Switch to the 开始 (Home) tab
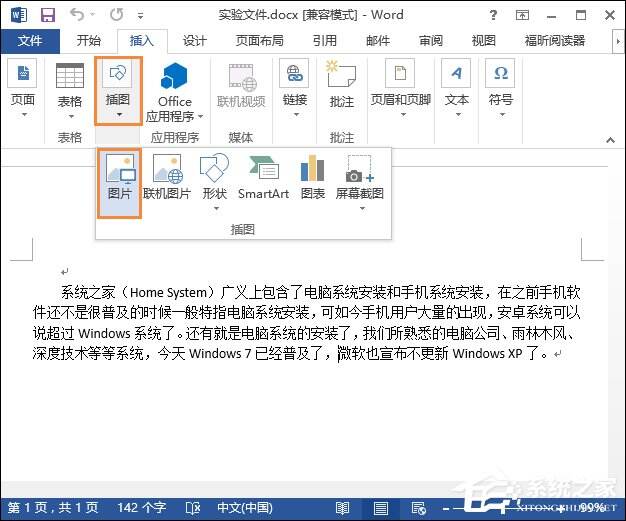 point(89,40)
